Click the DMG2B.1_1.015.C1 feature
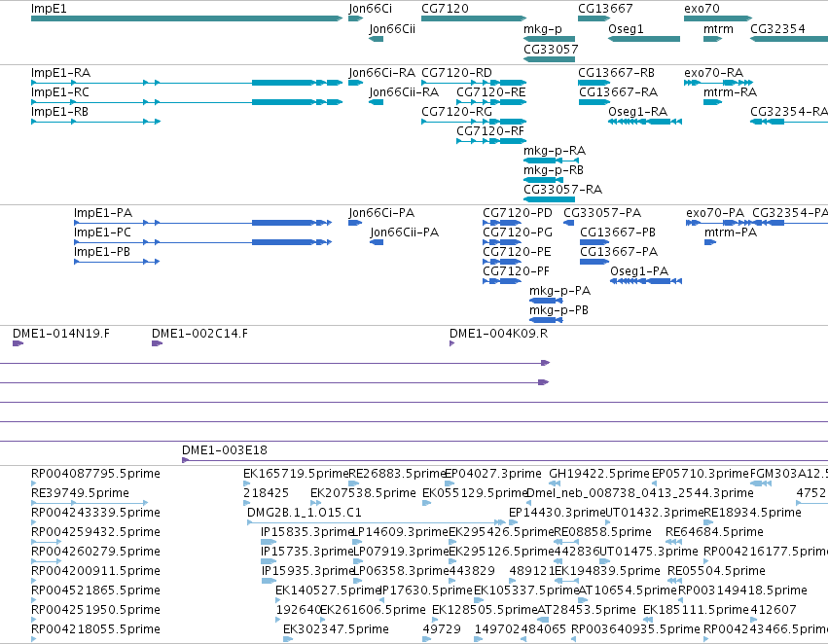Screen dimensions: 828x644 pyautogui.click(x=377, y=522)
